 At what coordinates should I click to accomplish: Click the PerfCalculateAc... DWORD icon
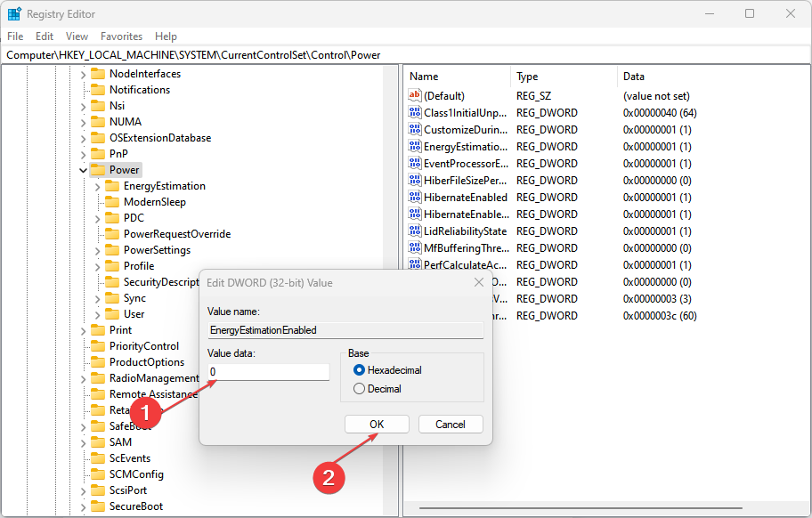(415, 264)
